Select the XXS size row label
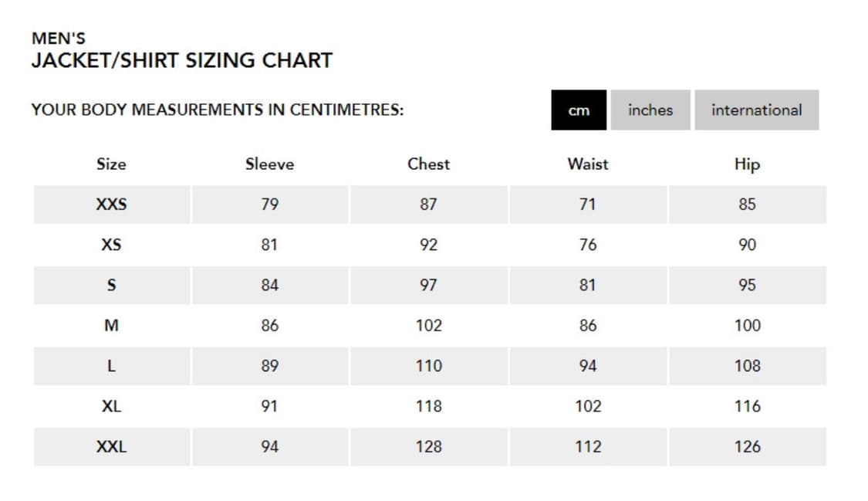The image size is (868, 501). [111, 205]
